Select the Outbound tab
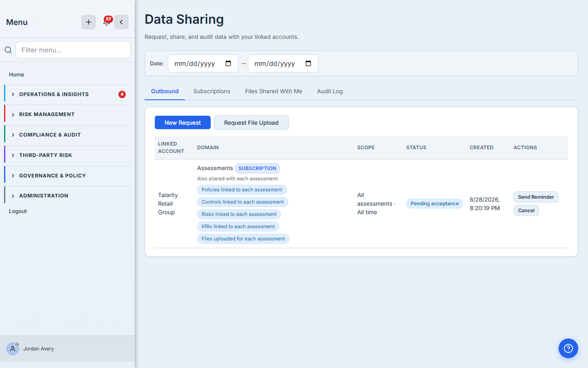 point(165,91)
